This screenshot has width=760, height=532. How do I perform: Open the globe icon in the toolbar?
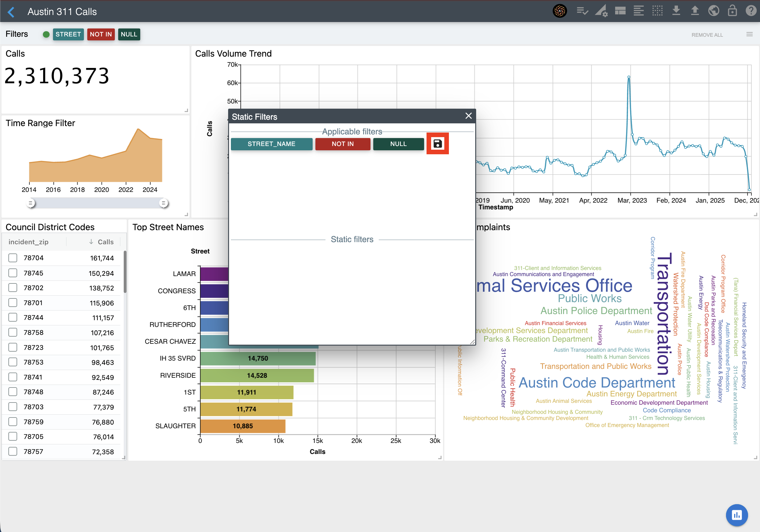click(713, 11)
